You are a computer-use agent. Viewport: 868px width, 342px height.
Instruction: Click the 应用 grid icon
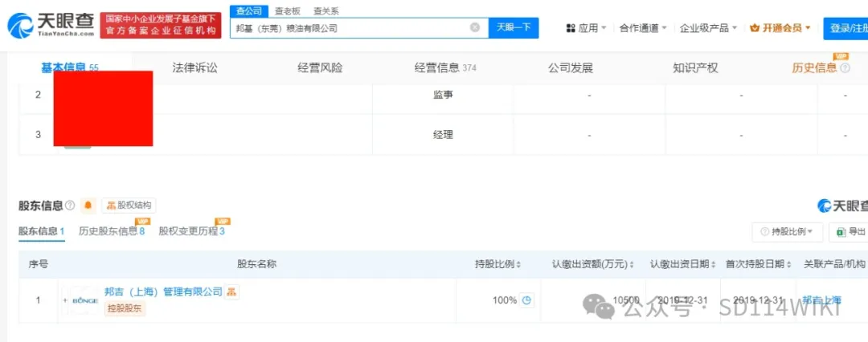coord(571,27)
